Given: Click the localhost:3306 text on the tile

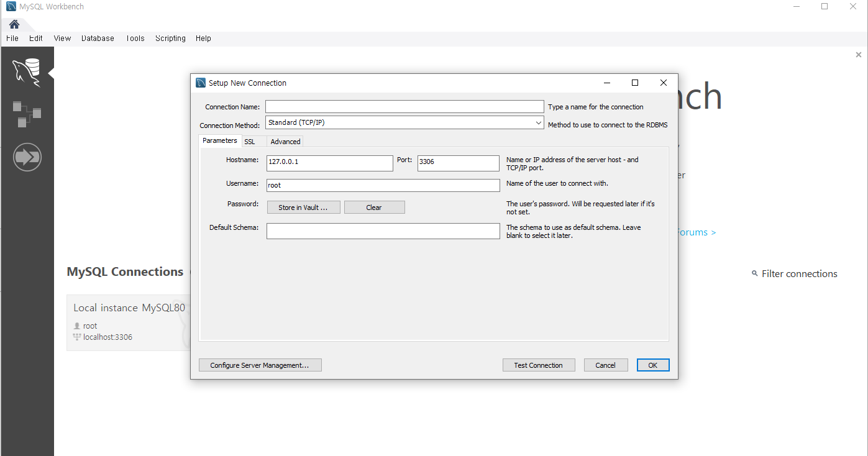Looking at the screenshot, I should click(107, 337).
